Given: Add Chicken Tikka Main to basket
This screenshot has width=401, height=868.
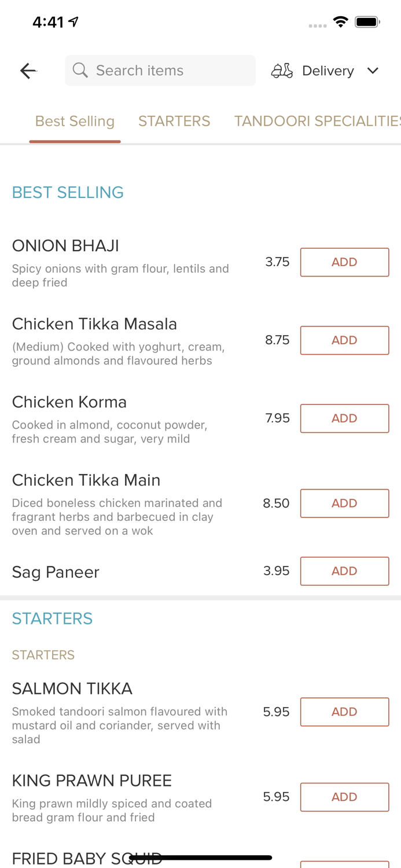Looking at the screenshot, I should coord(344,503).
